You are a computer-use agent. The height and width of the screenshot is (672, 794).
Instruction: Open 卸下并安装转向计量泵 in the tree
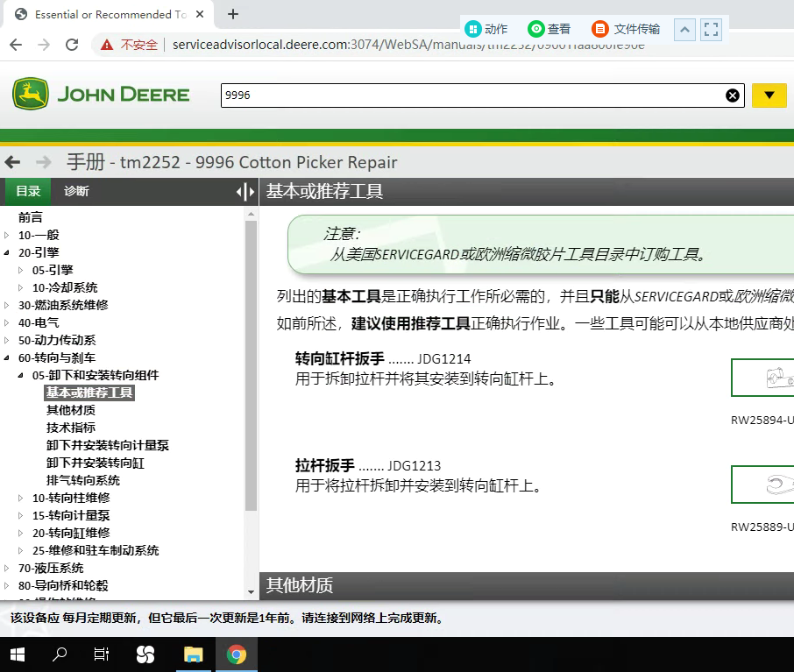pyautogui.click(x=107, y=445)
